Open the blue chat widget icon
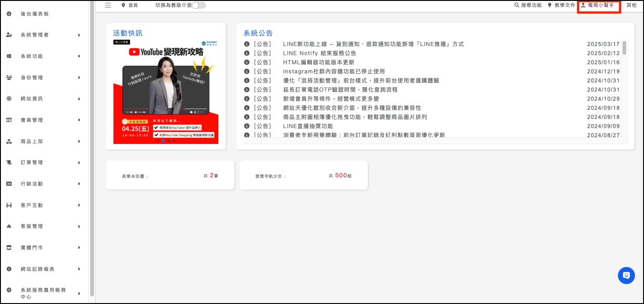Image resolution: width=644 pixels, height=304 pixels. (x=626, y=275)
